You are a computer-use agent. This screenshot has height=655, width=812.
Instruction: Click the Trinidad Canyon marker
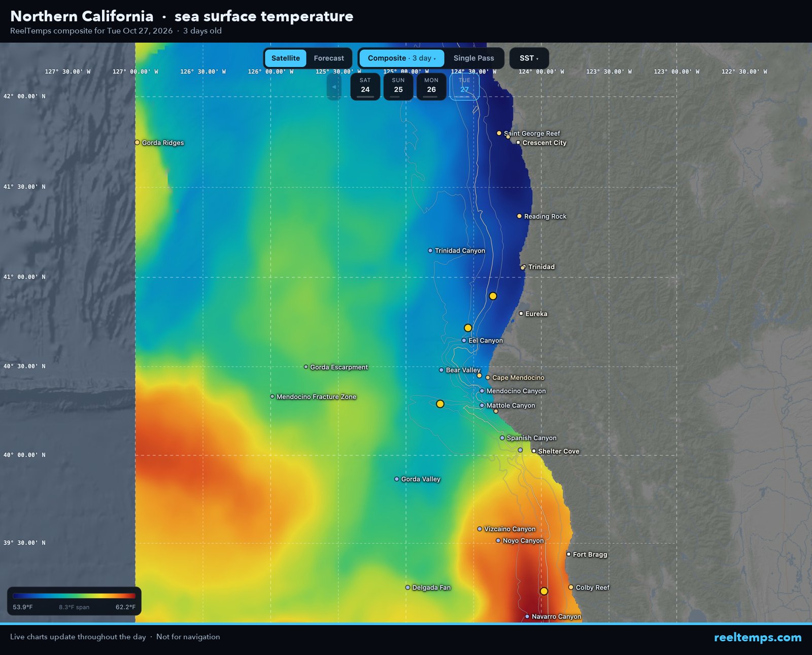pyautogui.click(x=430, y=251)
